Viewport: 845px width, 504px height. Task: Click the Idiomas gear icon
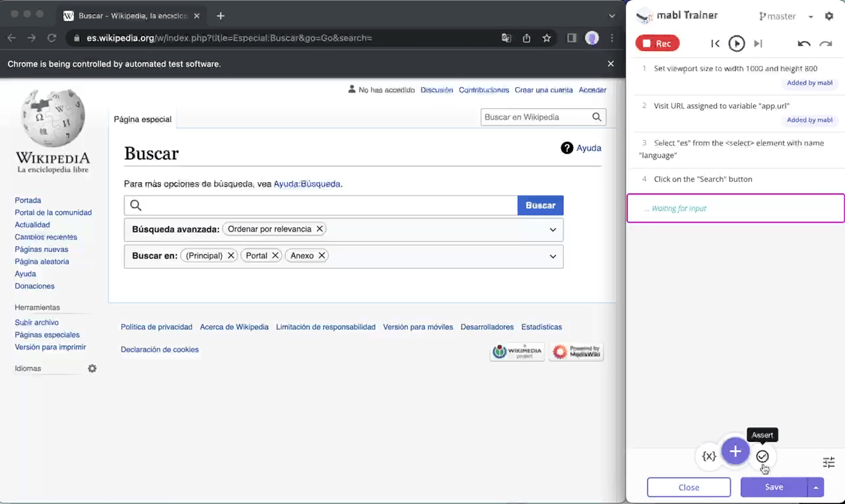(92, 368)
